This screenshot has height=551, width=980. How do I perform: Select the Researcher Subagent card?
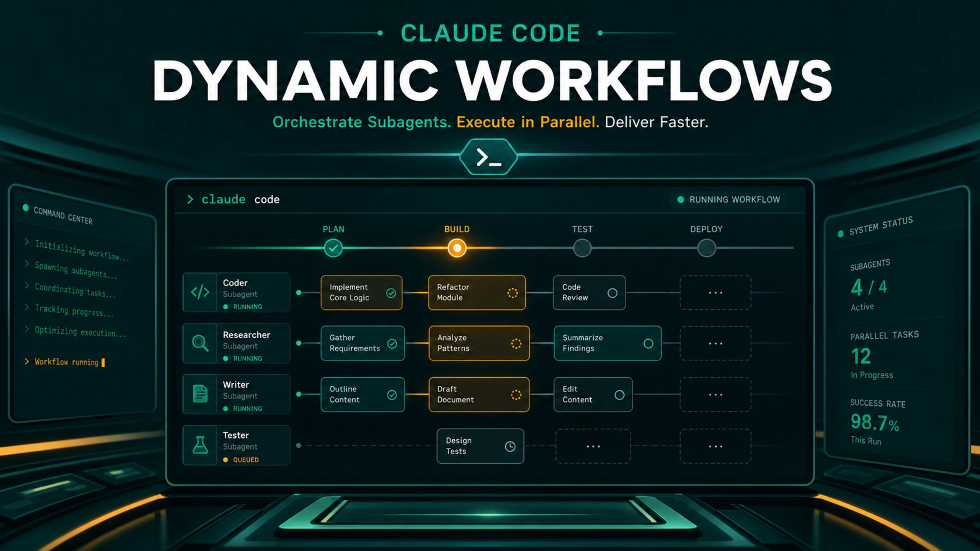[x=237, y=343]
